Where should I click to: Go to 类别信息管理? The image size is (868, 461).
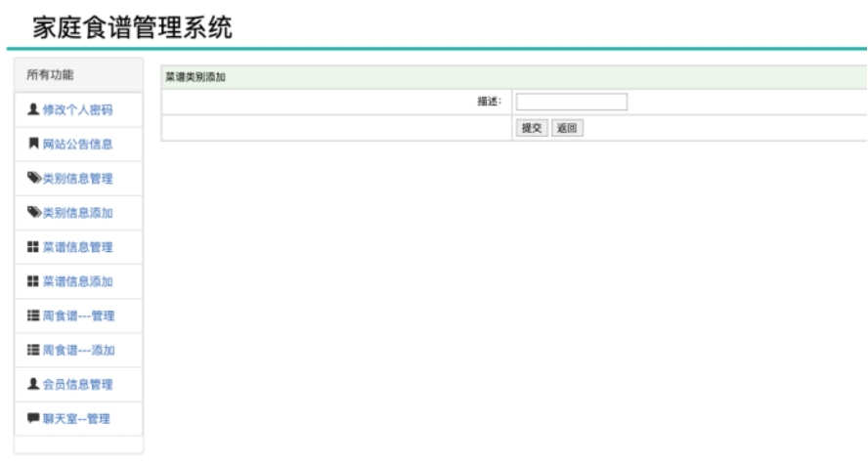point(77,178)
